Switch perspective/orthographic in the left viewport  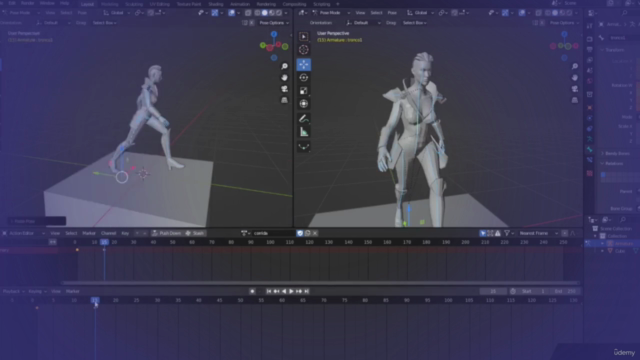pyautogui.click(x=284, y=100)
